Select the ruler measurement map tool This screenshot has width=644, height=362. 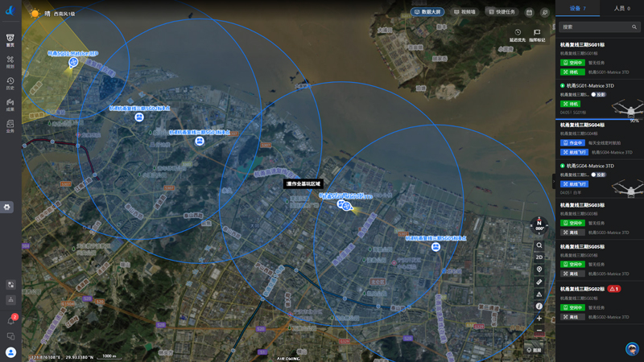pyautogui.click(x=539, y=282)
